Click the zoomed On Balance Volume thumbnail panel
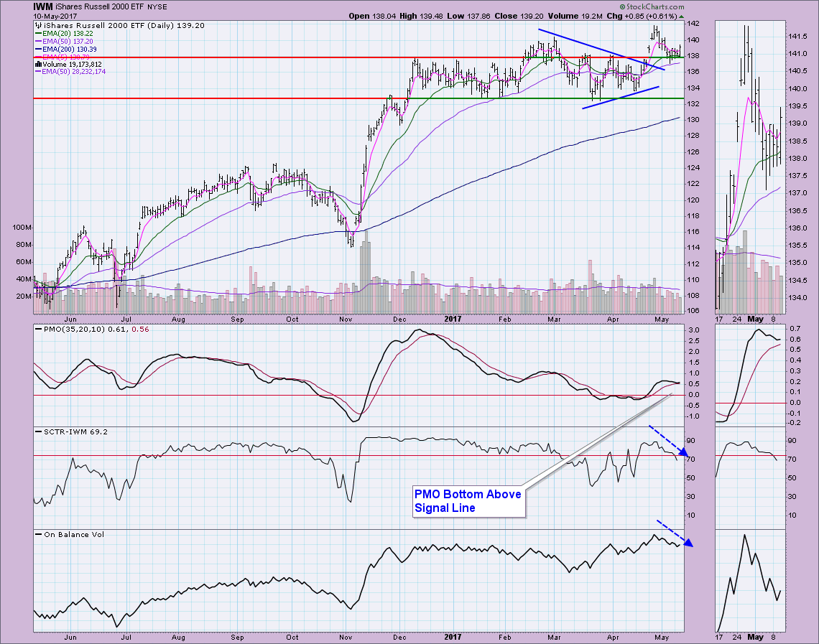 (x=750, y=581)
